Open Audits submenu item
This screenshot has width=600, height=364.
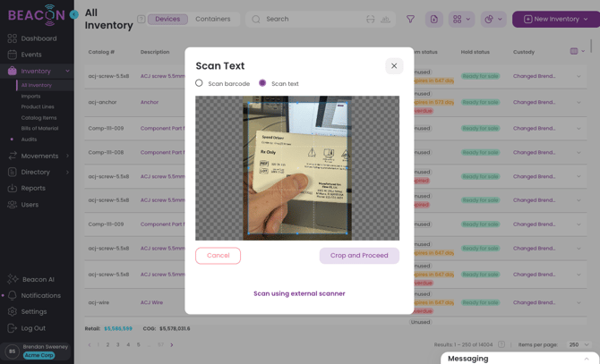coord(29,140)
